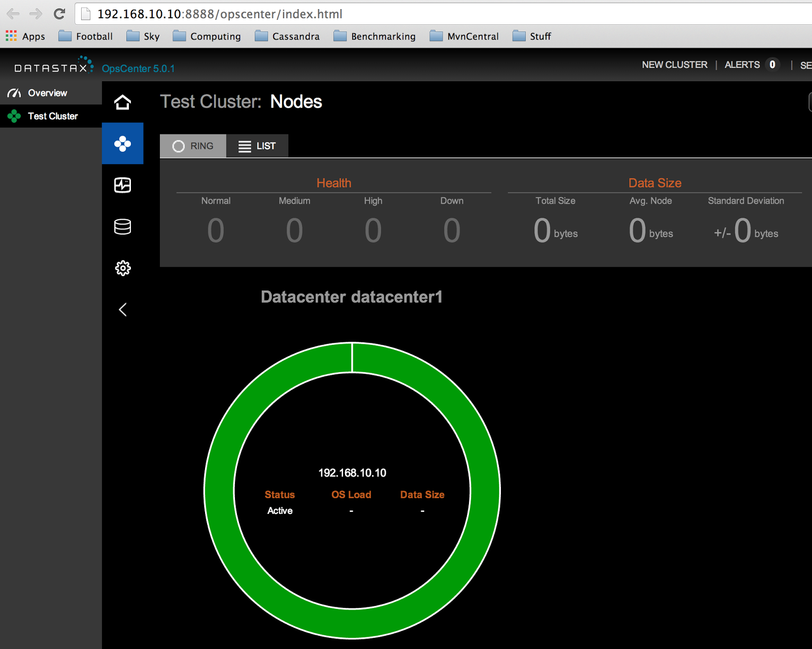The image size is (812, 649).
Task: Click the Normal health count
Action: coord(216,230)
